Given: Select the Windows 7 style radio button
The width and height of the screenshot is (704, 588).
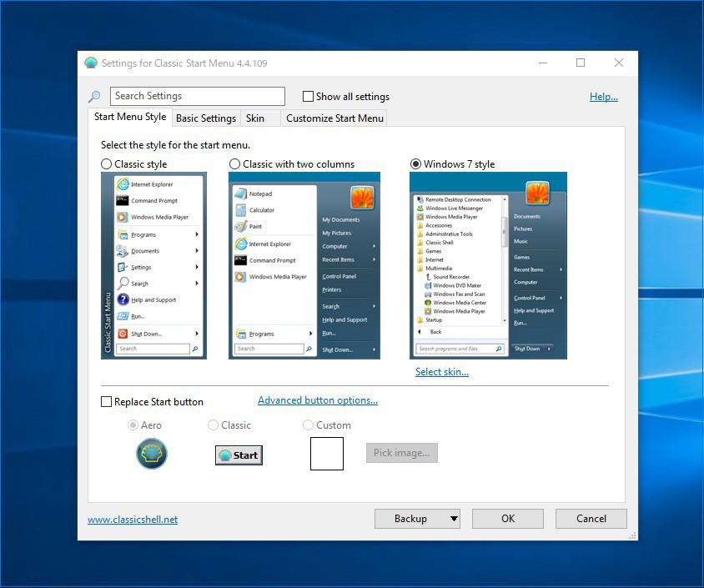Looking at the screenshot, I should coord(415,164).
